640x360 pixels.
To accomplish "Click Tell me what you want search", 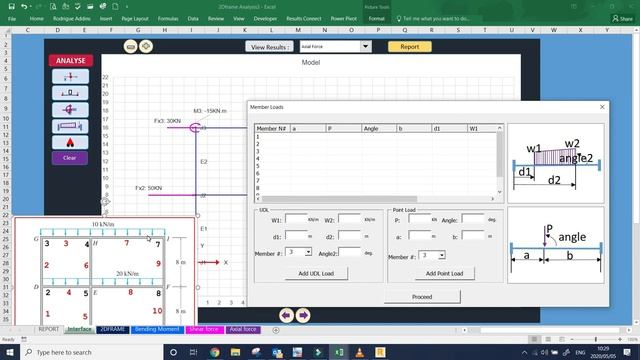I will click(433, 19).
